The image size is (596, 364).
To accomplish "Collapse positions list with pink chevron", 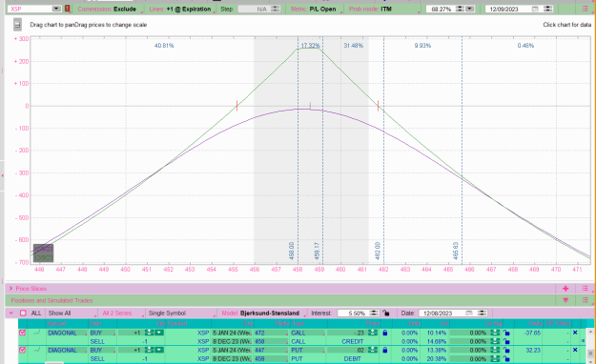I will coord(11,313).
